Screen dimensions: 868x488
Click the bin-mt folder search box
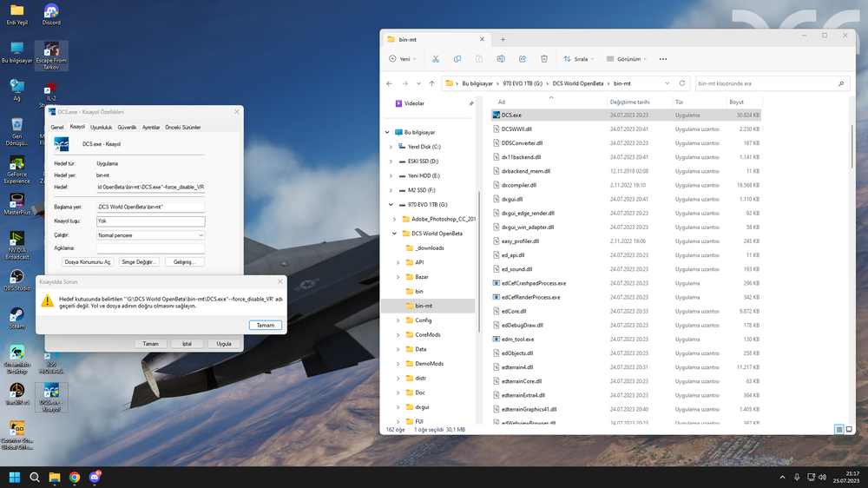tap(772, 83)
